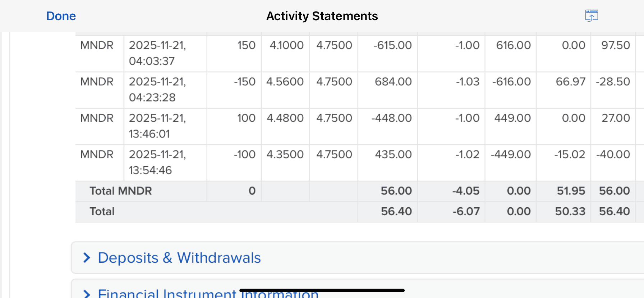644x298 pixels.
Task: Tap the 684.00 proceeds cell
Action: 393,82
